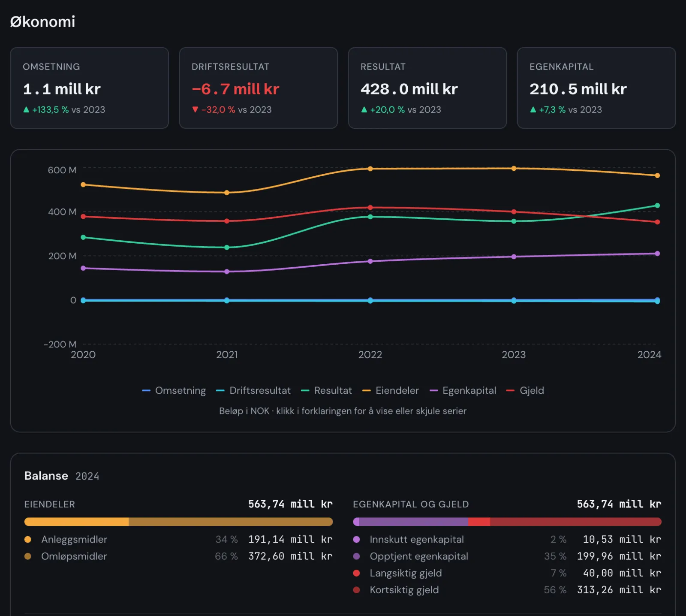Click the 191,14 mill kr Anleggsmidler amount
The height and width of the screenshot is (616, 686).
290,539
